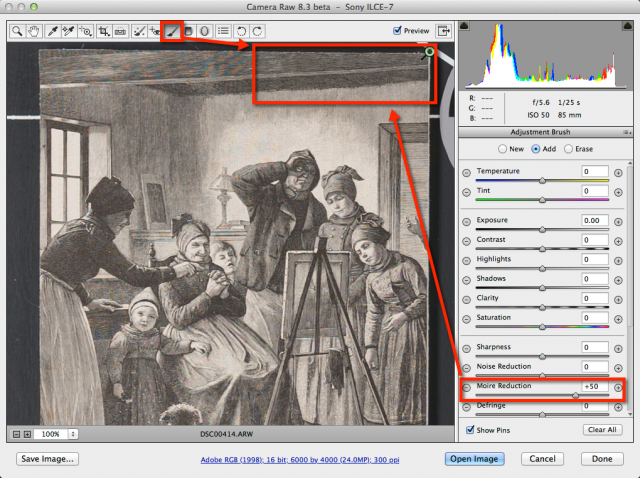Click the Temperature slider handle
Screen dimensions: 640x478
pyautogui.click(x=542, y=180)
